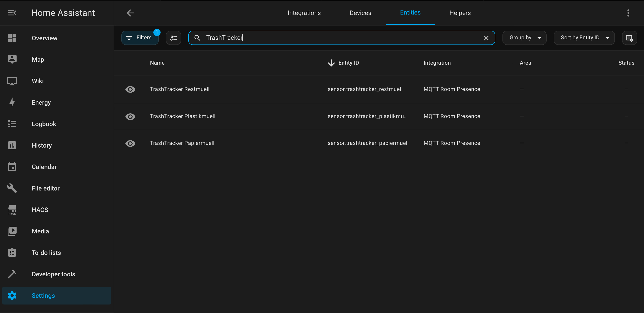Open Developer tools hammer icon
The width and height of the screenshot is (644, 313).
coord(12,274)
